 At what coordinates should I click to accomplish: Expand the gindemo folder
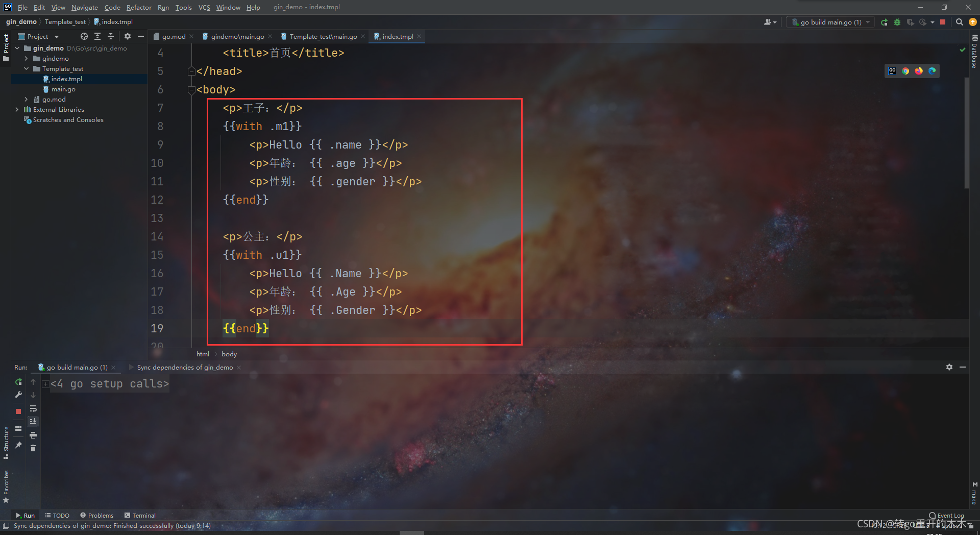26,58
